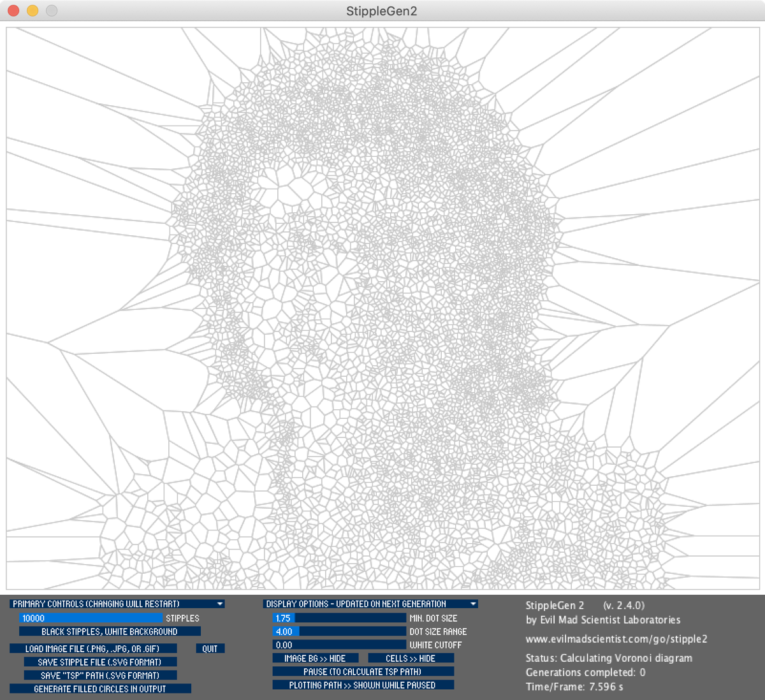765x700 pixels.
Task: Collapse the Primary Controls dropdown arrow
Action: [x=219, y=604]
